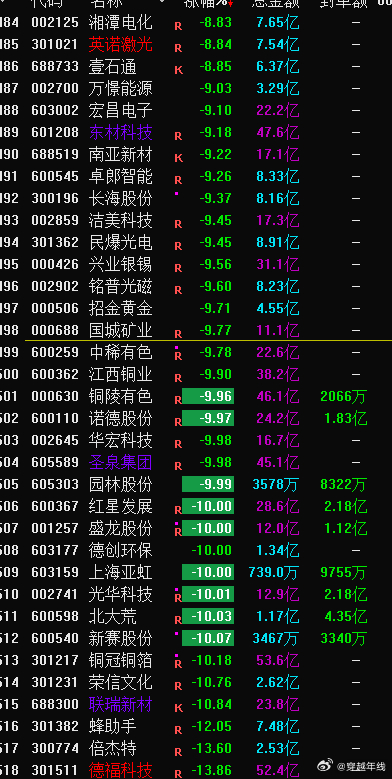The width and height of the screenshot is (392, 779).
Task: Click stock code 605589
Action: click(x=55, y=462)
